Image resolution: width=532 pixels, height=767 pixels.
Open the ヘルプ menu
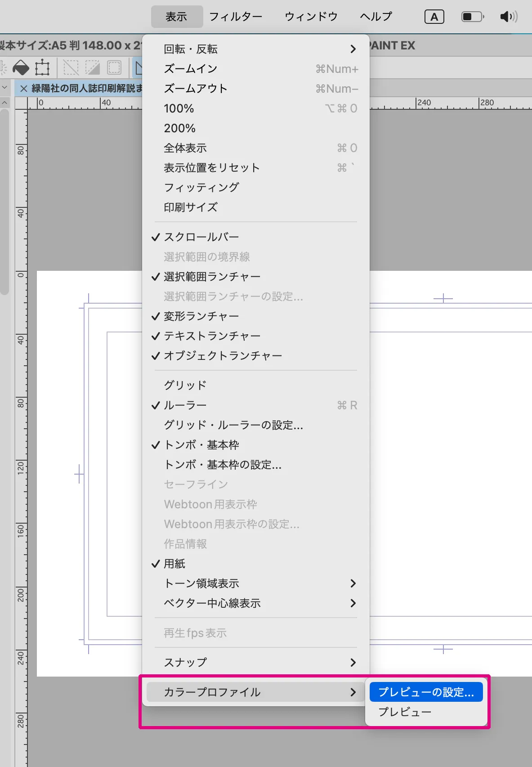pos(376,17)
